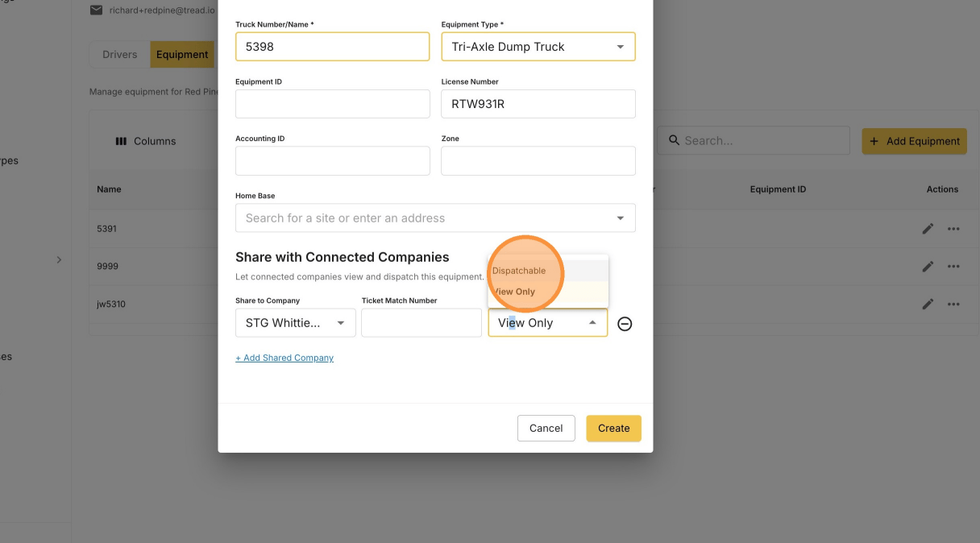Click the email envelope icon
This screenshot has height=543, width=980.
coord(96,10)
